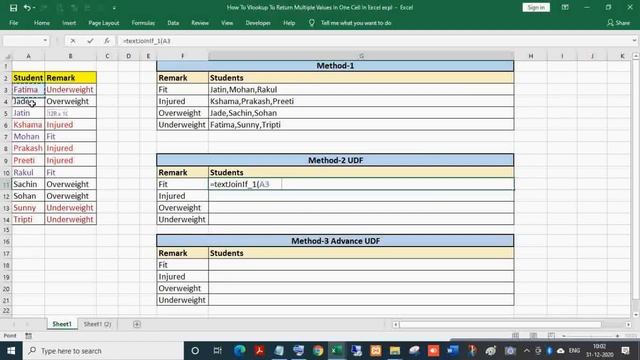
Task: Open the Developer ribbon tab
Action: pos(258,23)
